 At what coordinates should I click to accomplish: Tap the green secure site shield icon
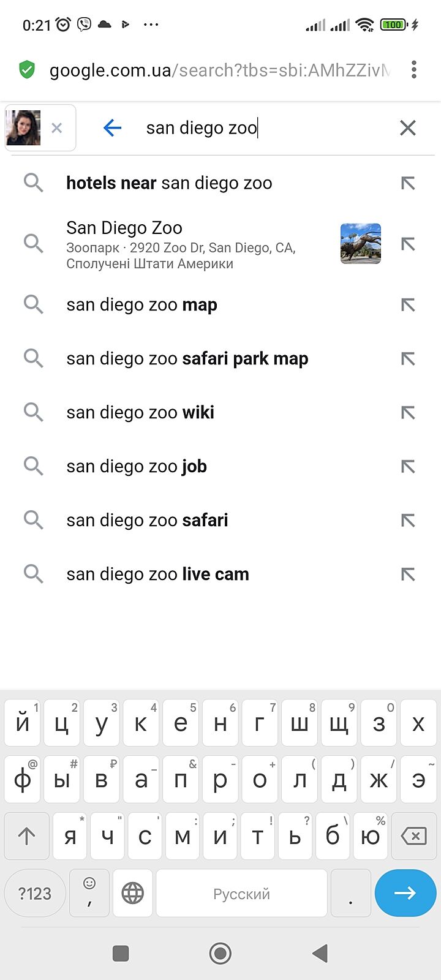[27, 70]
